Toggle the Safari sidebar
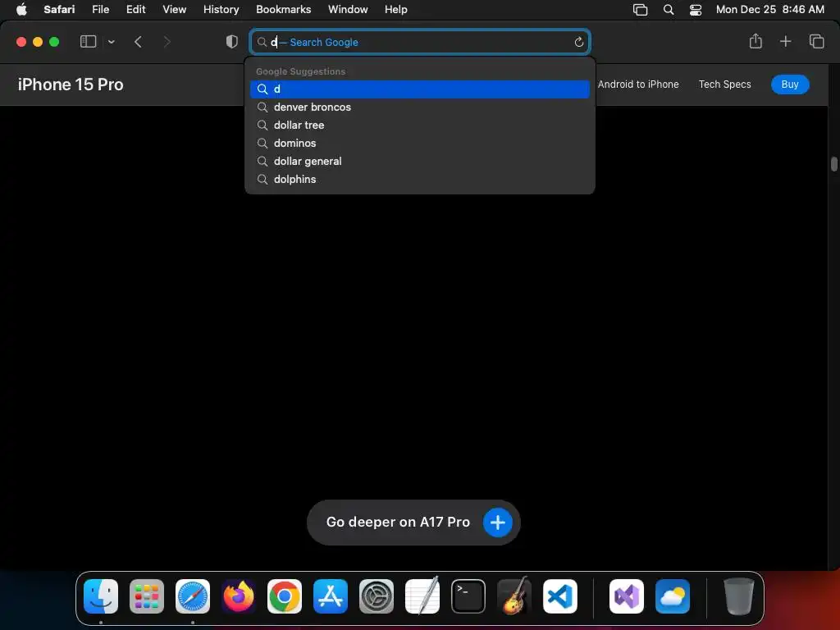This screenshot has height=630, width=840. click(x=88, y=42)
